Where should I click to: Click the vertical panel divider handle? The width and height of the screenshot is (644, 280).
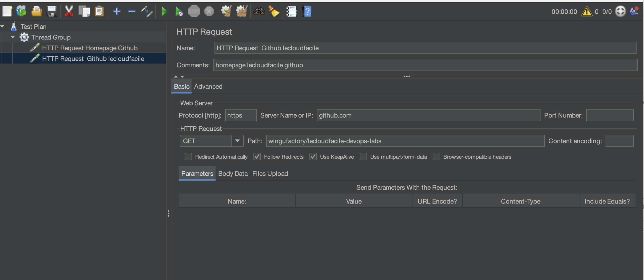tap(168, 213)
